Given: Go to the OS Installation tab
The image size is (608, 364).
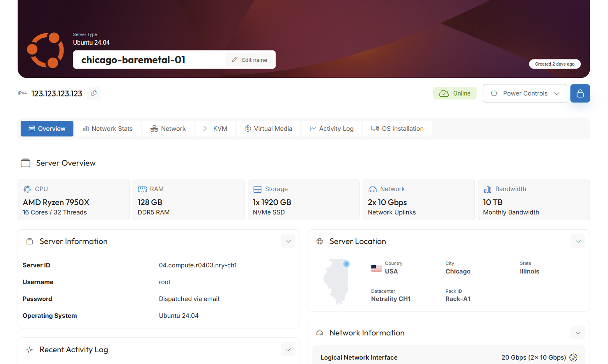Looking at the screenshot, I should coord(397,128).
